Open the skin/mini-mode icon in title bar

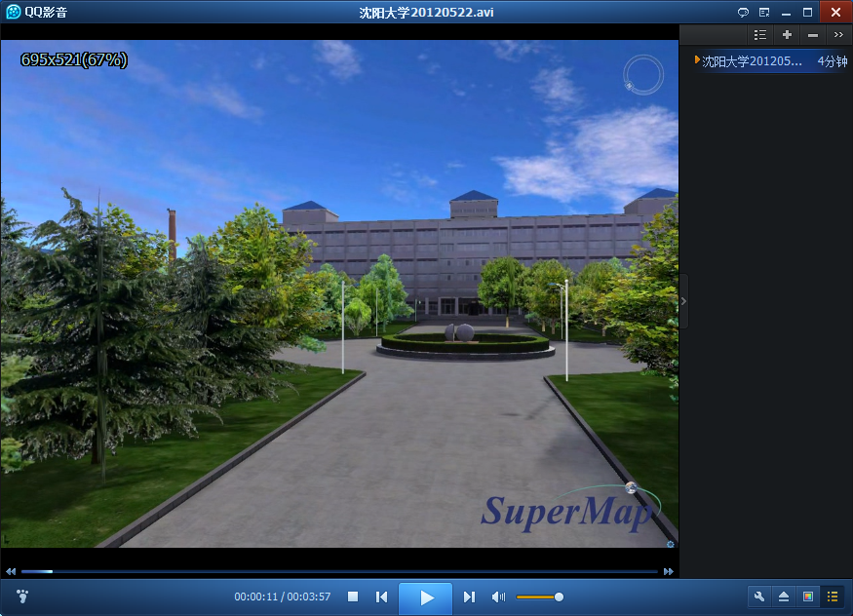[764, 12]
